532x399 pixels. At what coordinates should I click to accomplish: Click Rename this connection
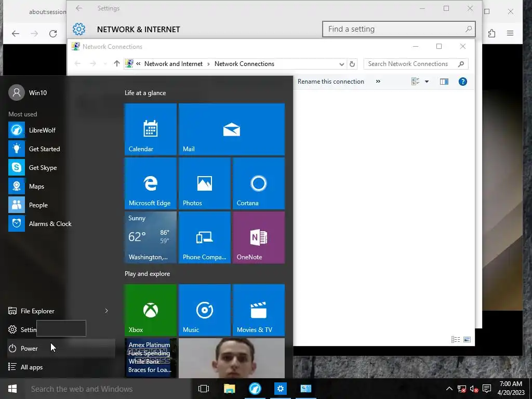(x=331, y=82)
